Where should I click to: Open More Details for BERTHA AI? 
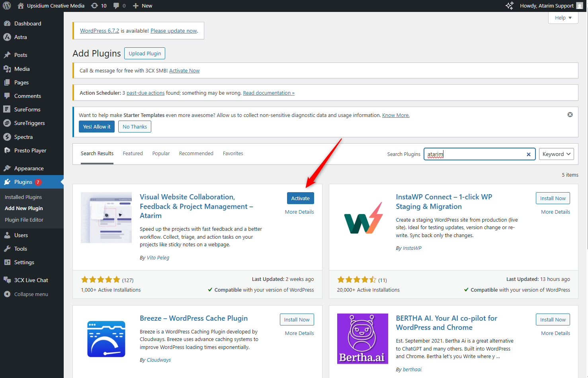pos(555,333)
